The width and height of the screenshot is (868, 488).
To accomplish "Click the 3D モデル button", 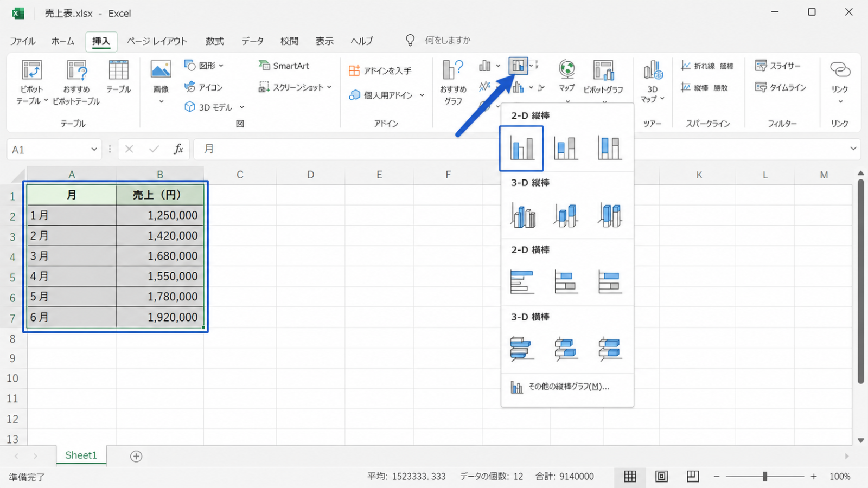I will point(208,107).
